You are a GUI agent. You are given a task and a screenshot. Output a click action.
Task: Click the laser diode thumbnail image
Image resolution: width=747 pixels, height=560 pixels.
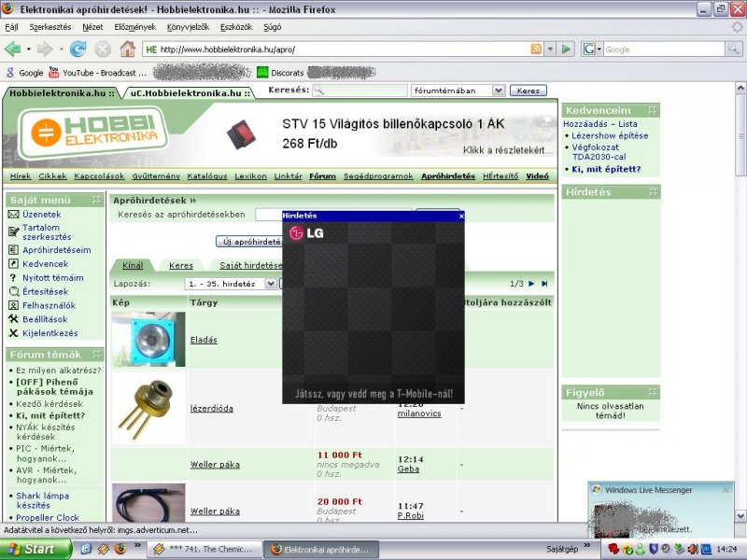pyautogui.click(x=149, y=408)
